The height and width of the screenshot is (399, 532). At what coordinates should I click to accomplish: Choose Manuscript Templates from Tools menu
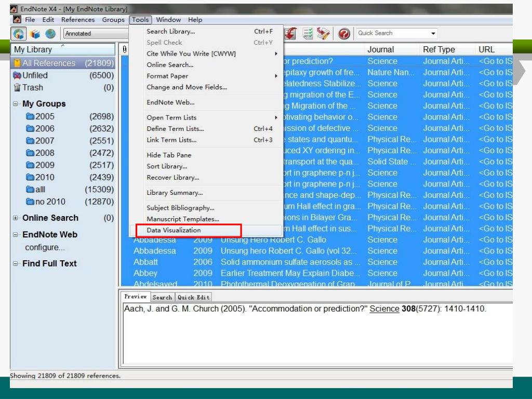pos(206,219)
